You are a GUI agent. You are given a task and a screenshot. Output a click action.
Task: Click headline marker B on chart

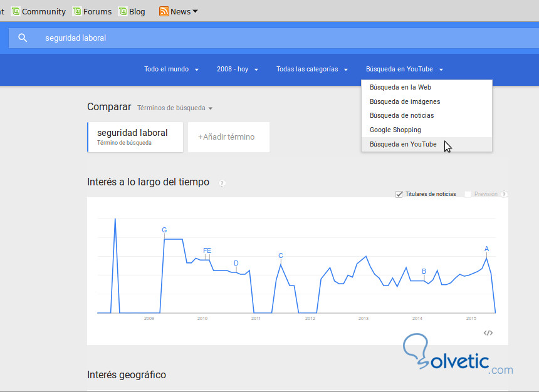pos(424,271)
